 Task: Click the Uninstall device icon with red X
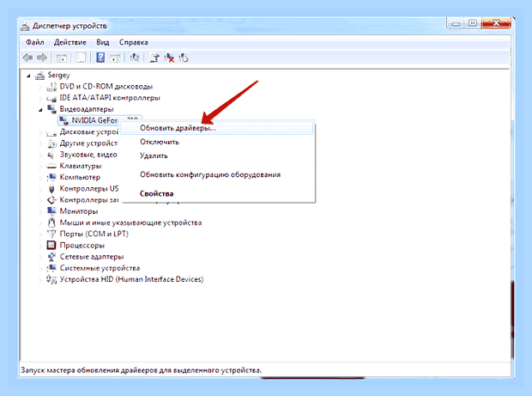pos(169,58)
